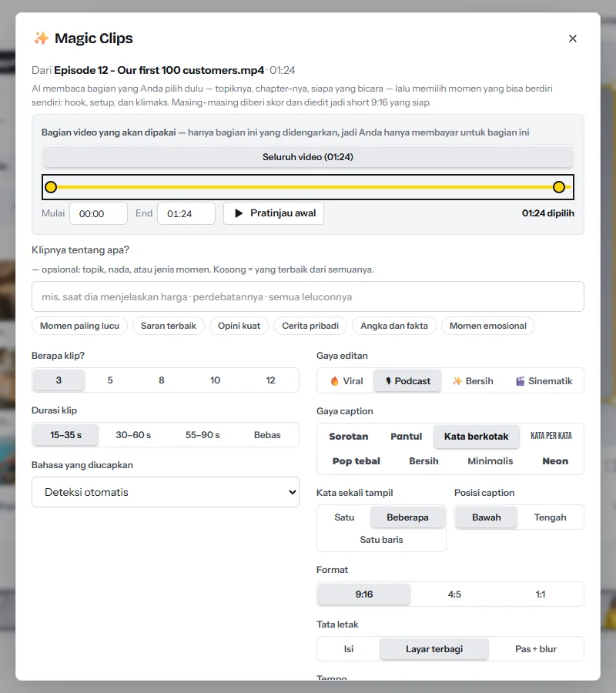616x693 pixels.
Task: Click the Seluruh video (01:24) button
Action: (x=308, y=157)
